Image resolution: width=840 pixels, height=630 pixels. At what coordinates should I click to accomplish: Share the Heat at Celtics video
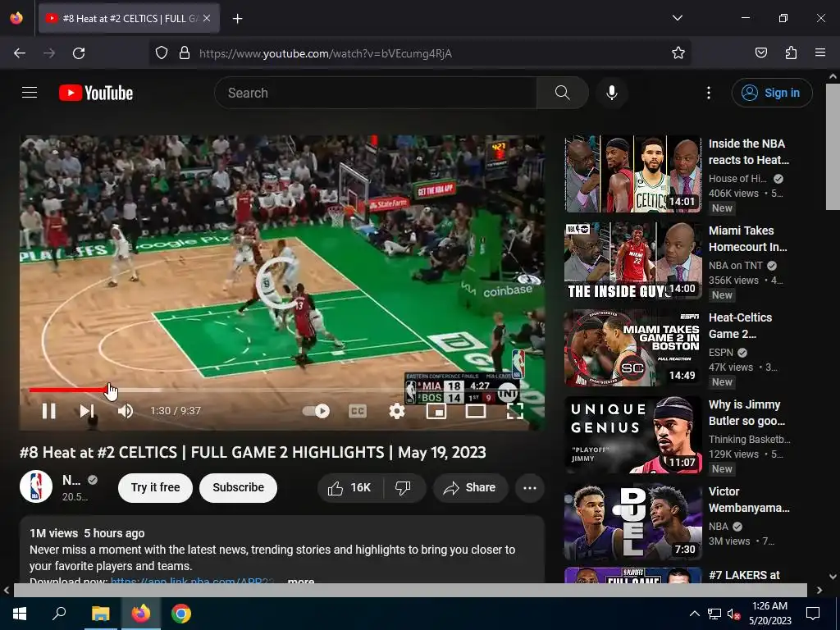[470, 487]
